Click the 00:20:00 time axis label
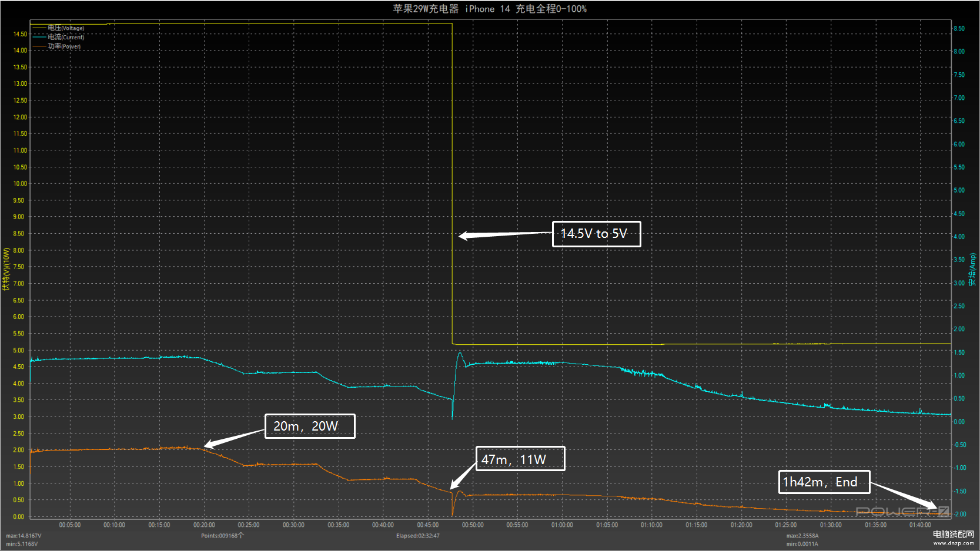 [x=204, y=525]
